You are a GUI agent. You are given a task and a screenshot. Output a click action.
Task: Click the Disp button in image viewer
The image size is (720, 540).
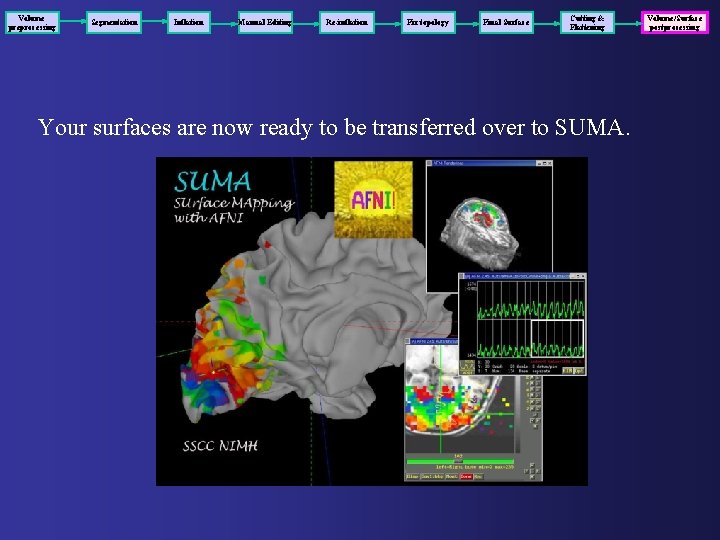(x=412, y=477)
